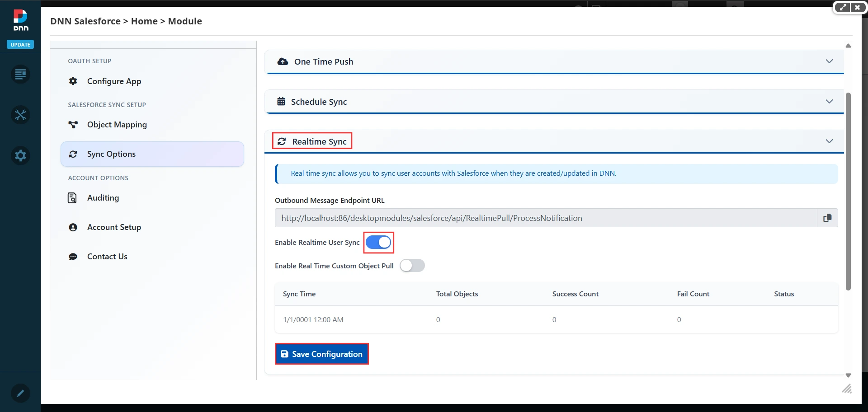868x412 pixels.
Task: Click the UPDATE badge
Action: (x=20, y=45)
